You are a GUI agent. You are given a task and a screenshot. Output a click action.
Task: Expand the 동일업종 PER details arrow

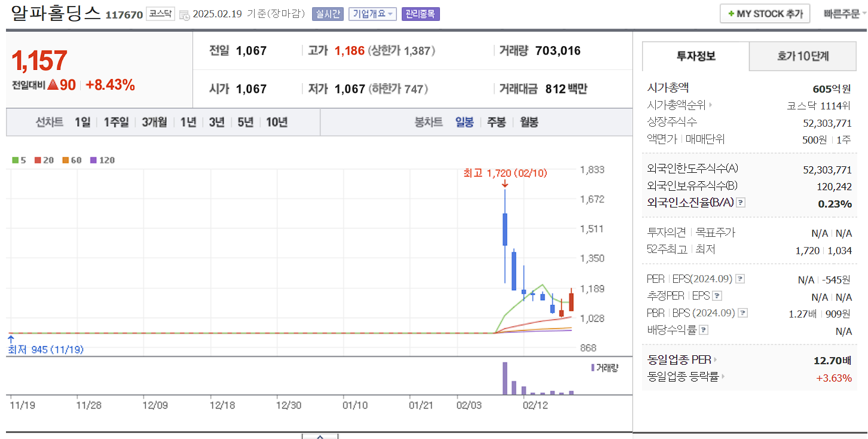click(715, 359)
